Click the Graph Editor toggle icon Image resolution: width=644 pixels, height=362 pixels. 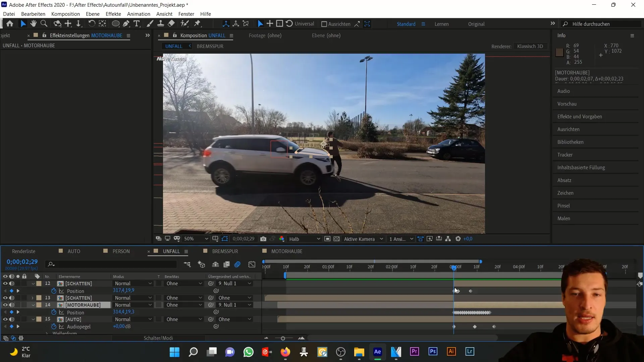click(x=253, y=264)
